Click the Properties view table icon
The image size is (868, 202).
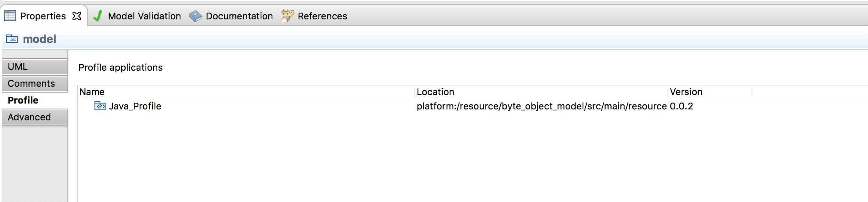(x=10, y=16)
